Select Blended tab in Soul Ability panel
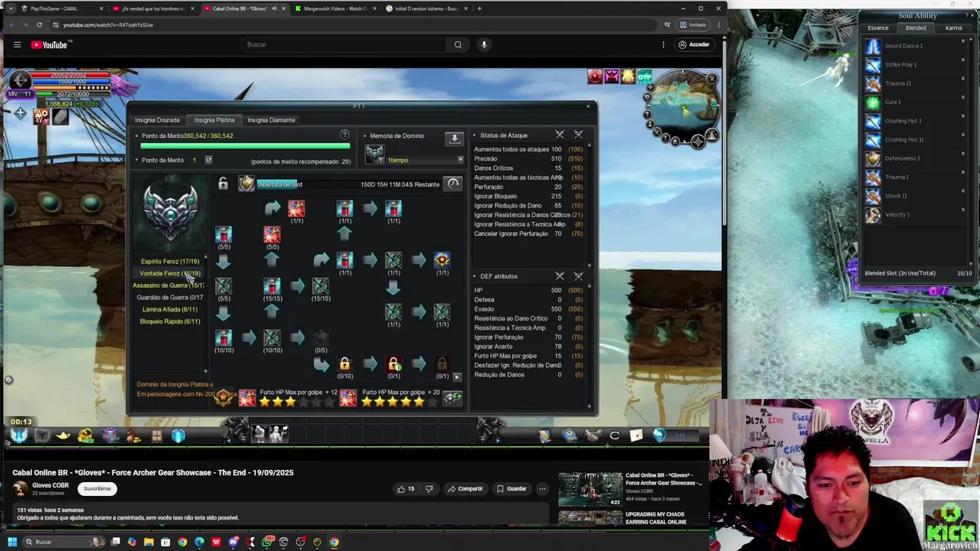The image size is (980, 551). (916, 28)
